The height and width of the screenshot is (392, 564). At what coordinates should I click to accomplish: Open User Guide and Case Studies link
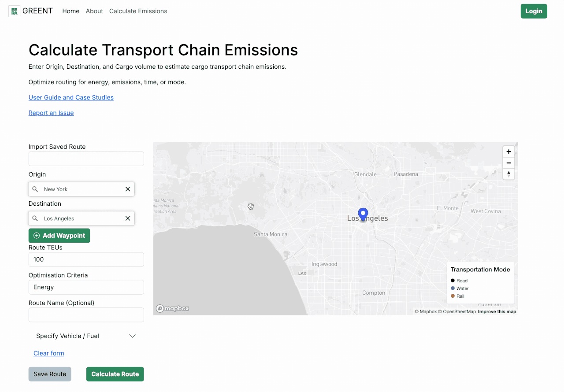[x=71, y=97]
